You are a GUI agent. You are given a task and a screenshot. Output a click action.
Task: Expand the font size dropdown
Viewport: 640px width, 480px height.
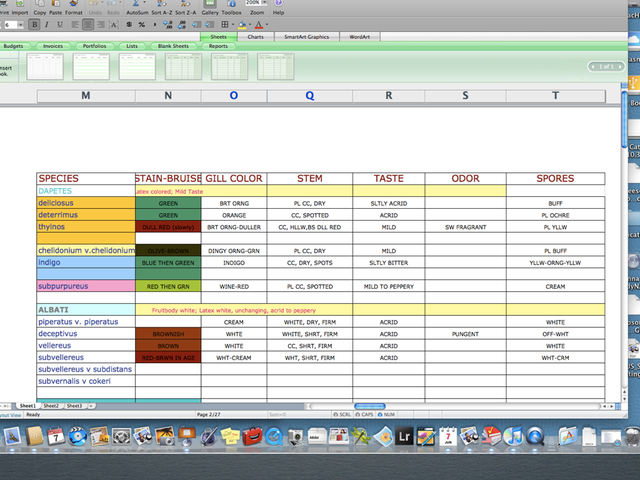point(21,24)
